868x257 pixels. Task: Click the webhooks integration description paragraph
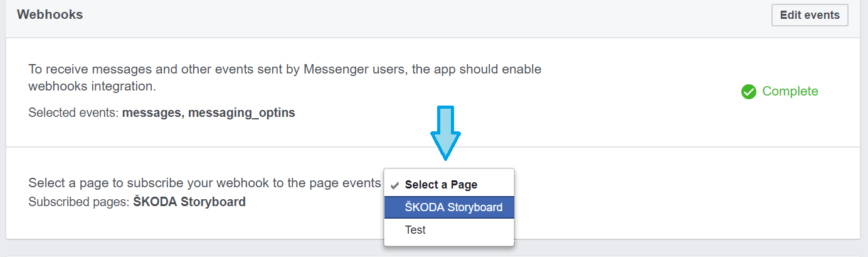[285, 77]
